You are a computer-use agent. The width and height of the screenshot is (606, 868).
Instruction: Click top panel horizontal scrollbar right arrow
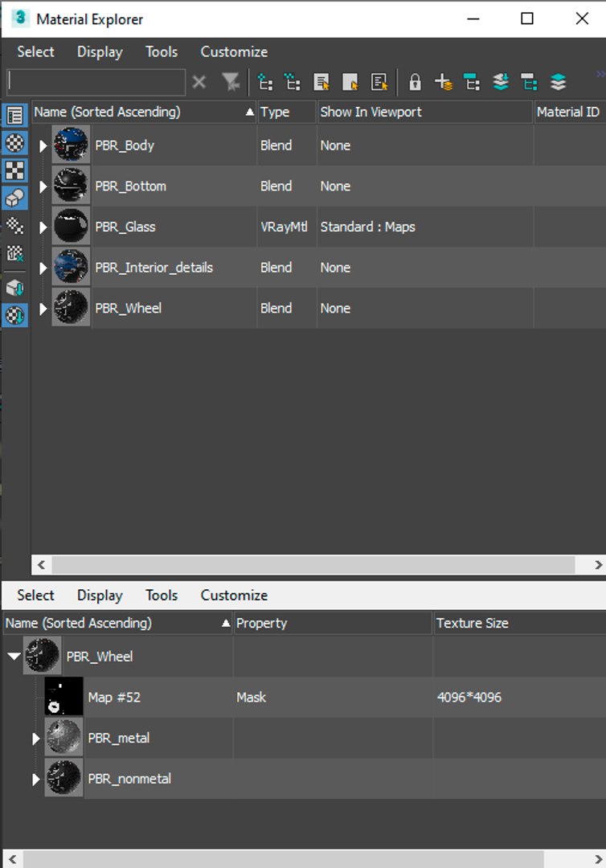point(598,565)
